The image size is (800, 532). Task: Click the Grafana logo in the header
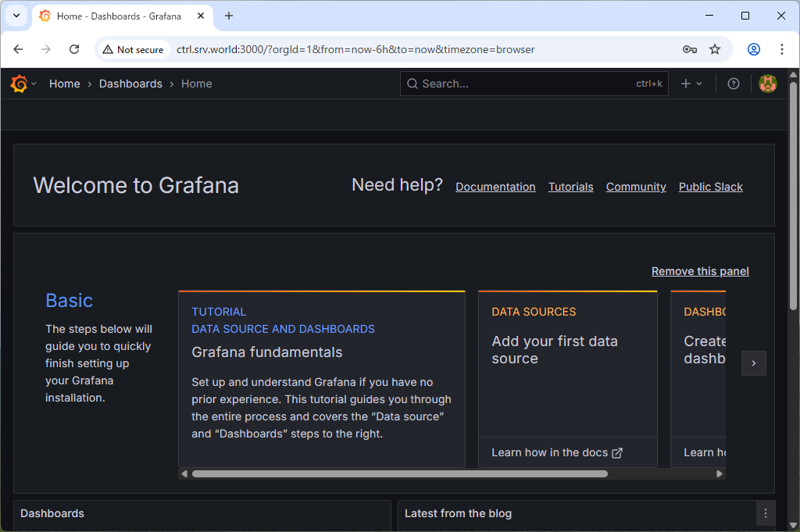20,84
